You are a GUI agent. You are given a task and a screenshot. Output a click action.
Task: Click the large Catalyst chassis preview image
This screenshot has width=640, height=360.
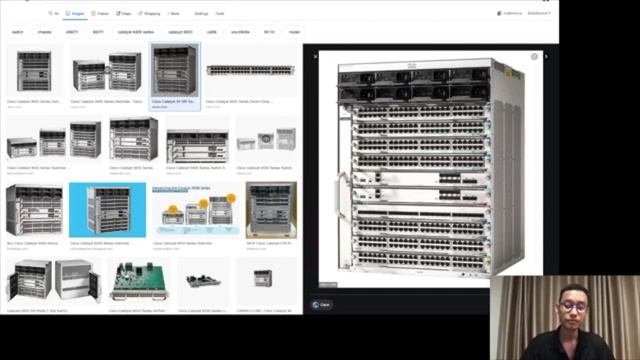coord(431,168)
